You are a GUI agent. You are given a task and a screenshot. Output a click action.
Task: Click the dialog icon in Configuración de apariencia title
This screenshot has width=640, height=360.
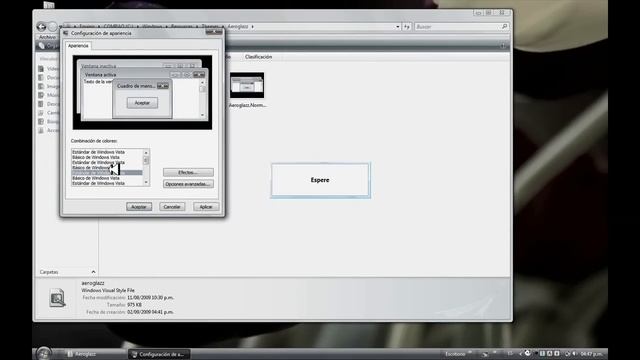66,33
